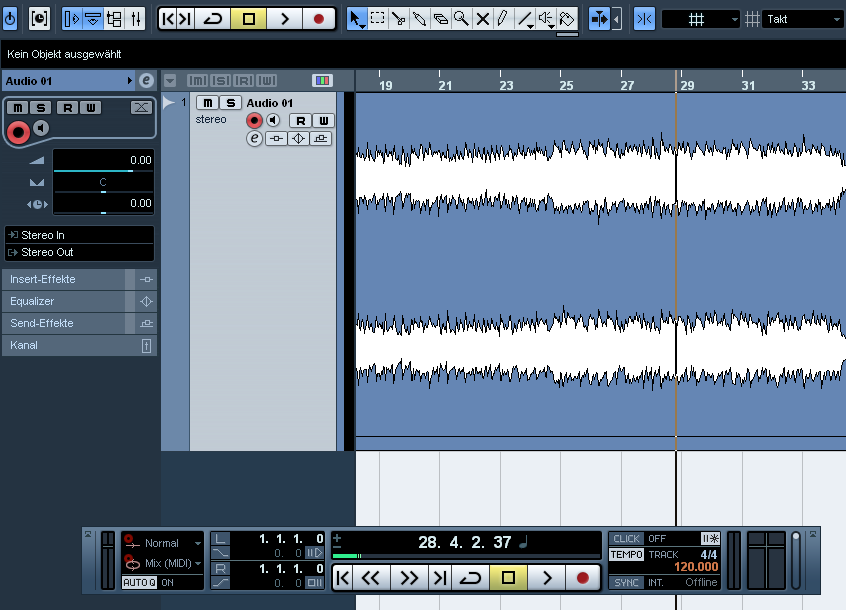Select the Play speaker tool
Image resolution: width=846 pixels, height=610 pixels.
click(x=546, y=19)
